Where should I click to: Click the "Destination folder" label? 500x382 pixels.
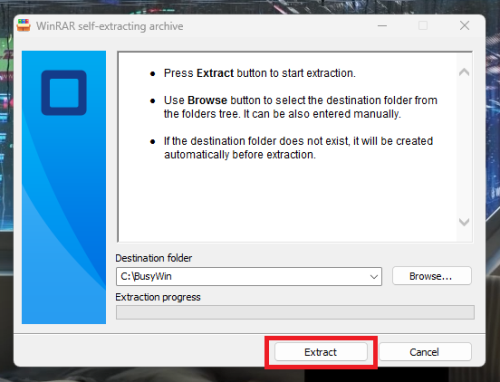154,258
